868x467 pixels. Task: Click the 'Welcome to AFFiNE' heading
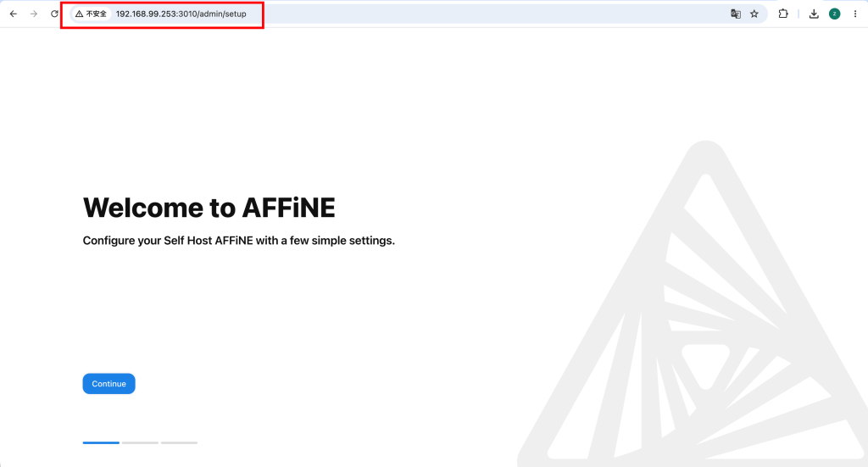coord(209,208)
